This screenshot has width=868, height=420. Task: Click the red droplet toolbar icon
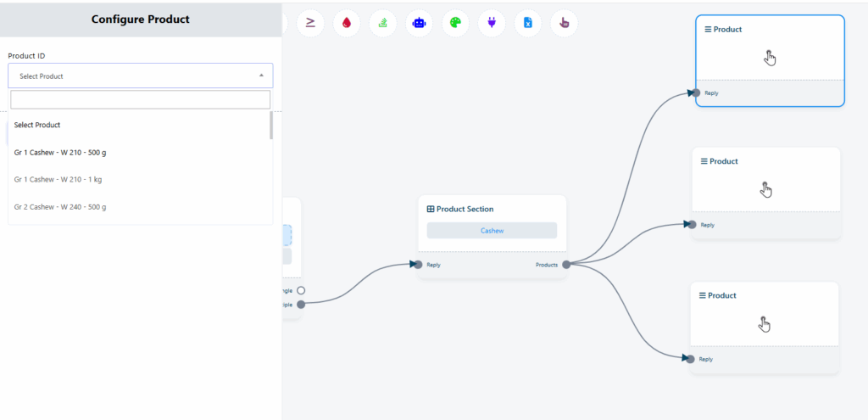point(346,23)
